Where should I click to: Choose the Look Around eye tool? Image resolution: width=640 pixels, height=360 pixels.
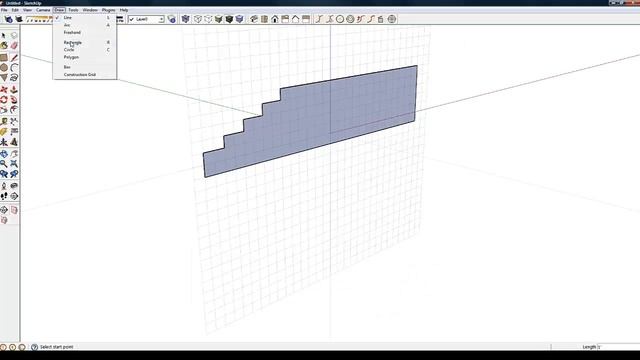tap(14, 186)
